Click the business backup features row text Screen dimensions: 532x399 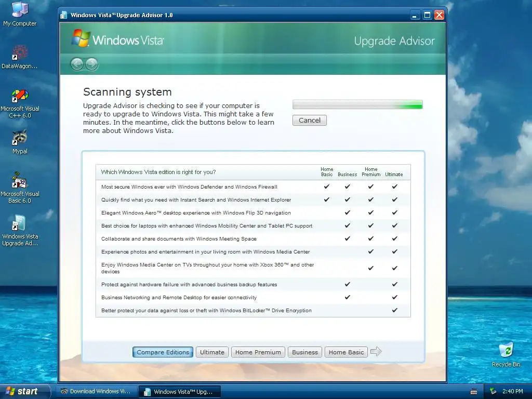tap(189, 284)
